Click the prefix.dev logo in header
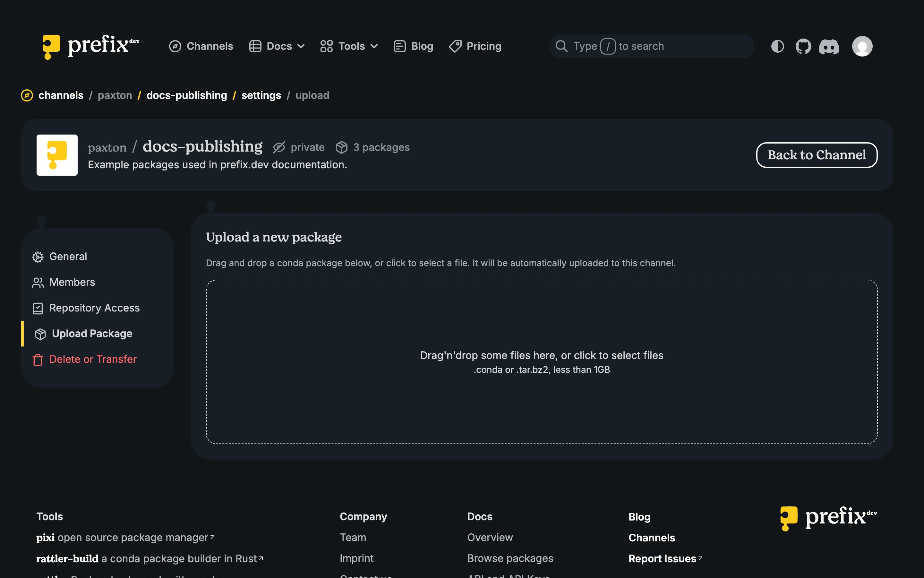 [x=90, y=46]
